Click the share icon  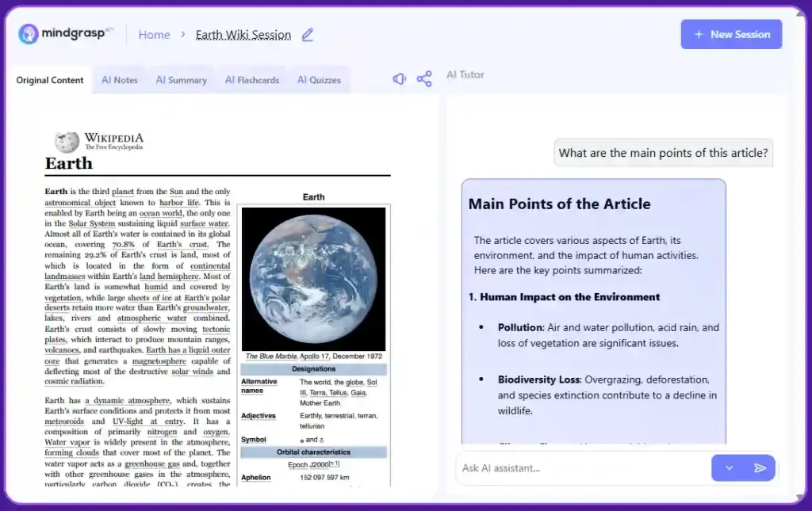click(424, 78)
